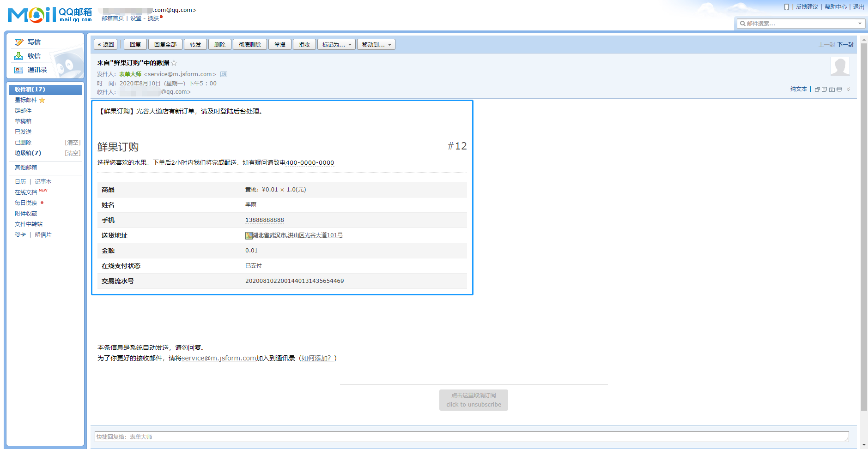Image resolution: width=868 pixels, height=449 pixels.
Task: Click the save email download icon
Action: pos(832,90)
